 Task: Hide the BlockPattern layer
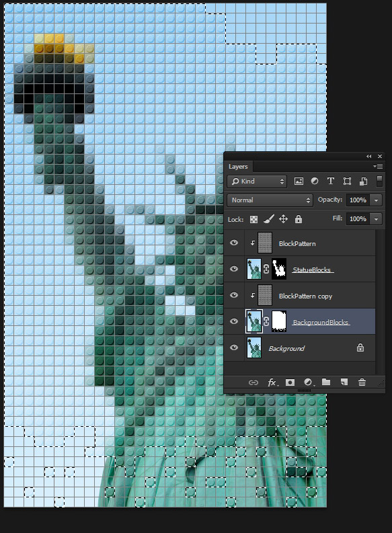click(x=234, y=243)
